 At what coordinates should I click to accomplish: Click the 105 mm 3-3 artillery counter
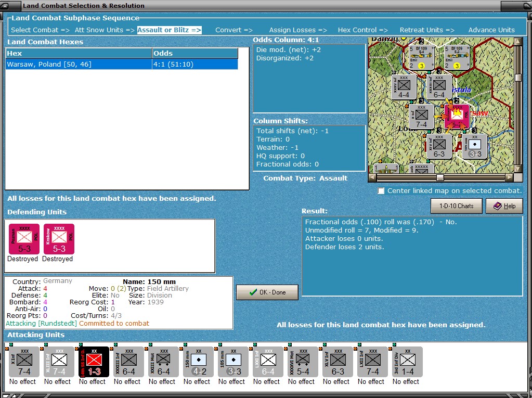point(233,362)
